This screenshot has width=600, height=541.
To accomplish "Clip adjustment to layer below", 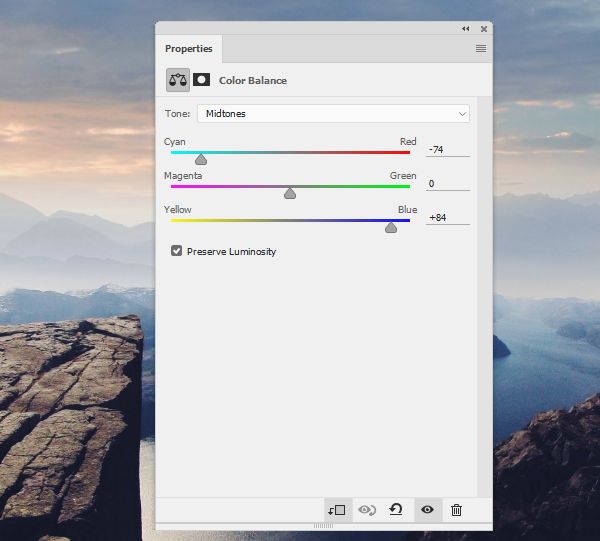I will coord(337,510).
